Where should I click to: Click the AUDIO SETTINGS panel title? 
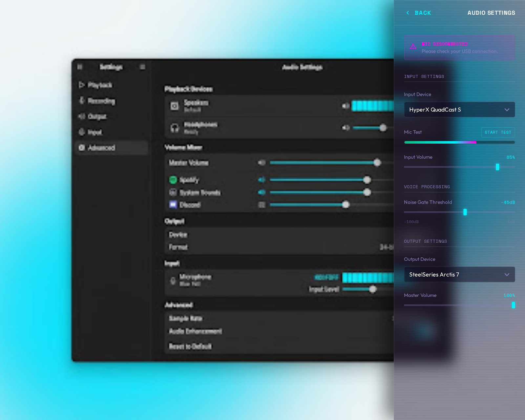[491, 13]
